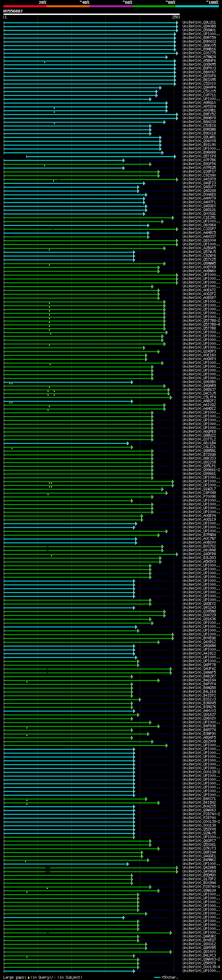Open the hit label UniRef100_Q94GB8

(199, 26)
